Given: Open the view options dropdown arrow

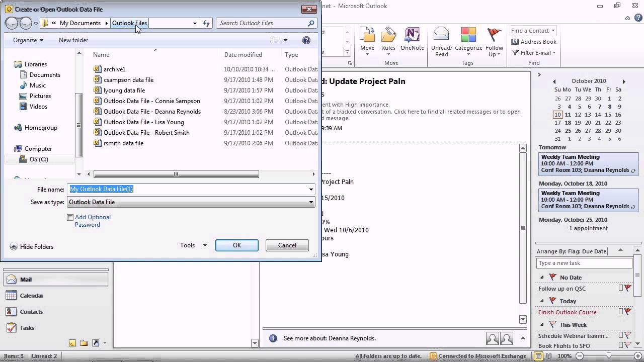Looking at the screenshot, I should click(x=285, y=40).
